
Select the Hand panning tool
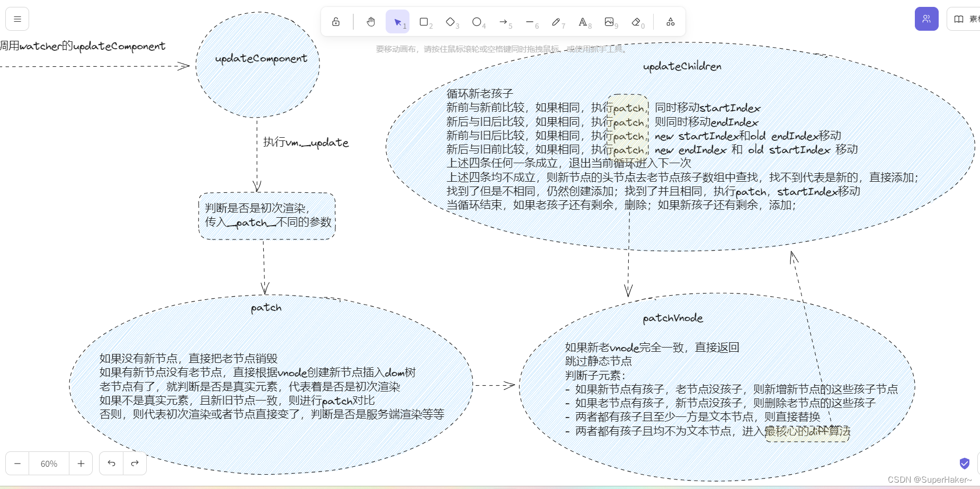[x=371, y=22]
